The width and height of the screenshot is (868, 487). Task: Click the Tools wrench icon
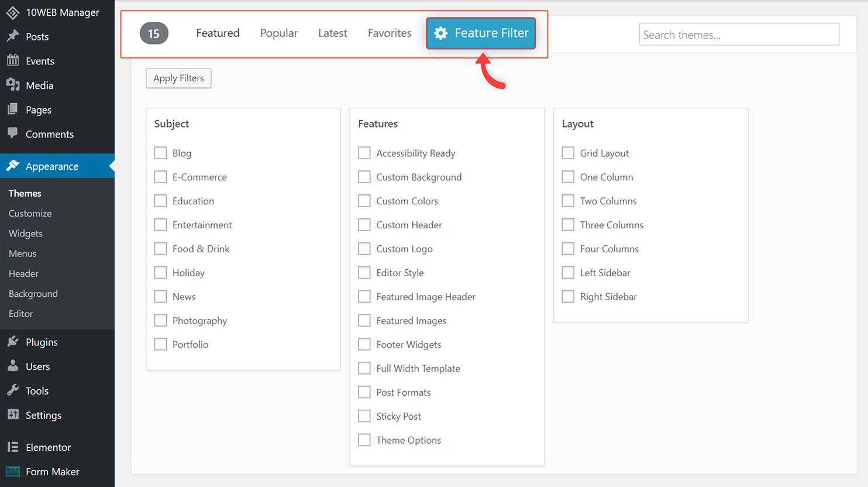(13, 390)
